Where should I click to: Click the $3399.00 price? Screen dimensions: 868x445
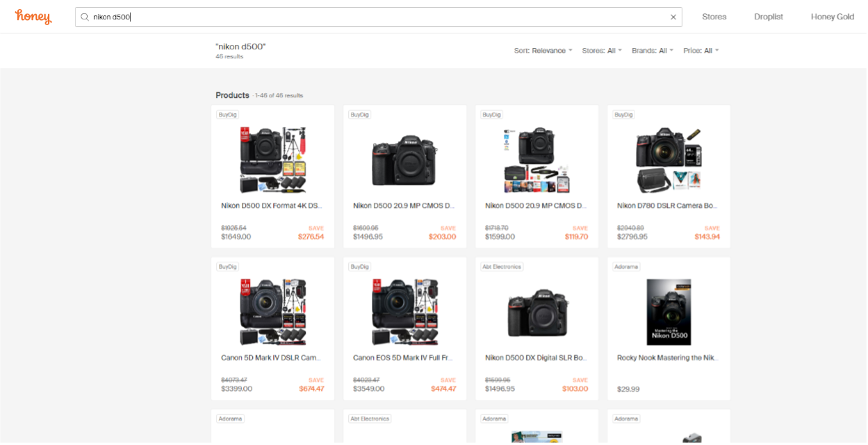point(237,389)
